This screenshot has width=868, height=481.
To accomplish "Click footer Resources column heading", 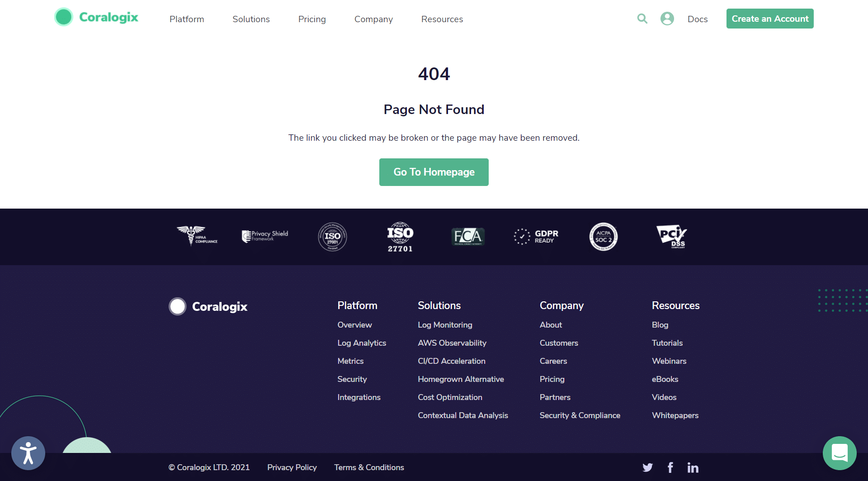I will 675,305.
